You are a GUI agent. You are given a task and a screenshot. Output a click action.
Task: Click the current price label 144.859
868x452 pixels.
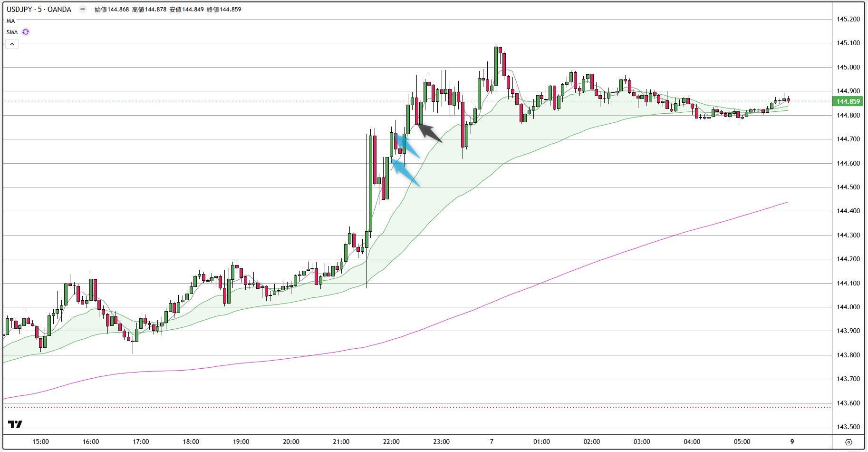click(x=848, y=101)
